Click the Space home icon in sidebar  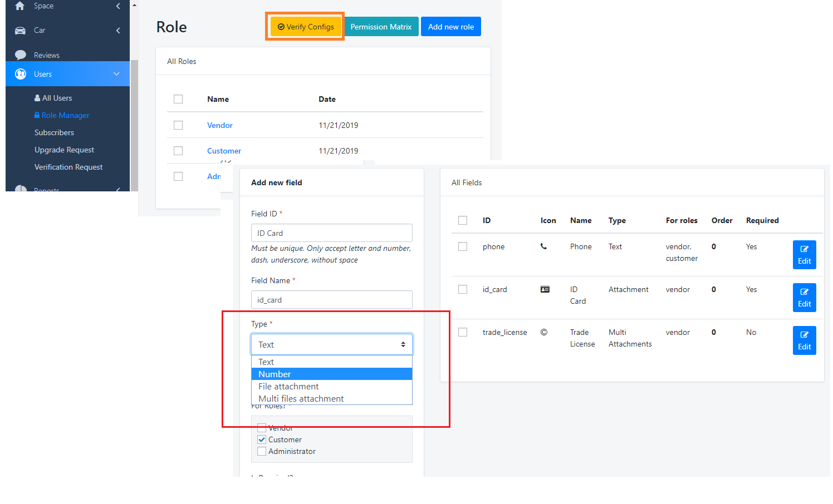click(20, 6)
